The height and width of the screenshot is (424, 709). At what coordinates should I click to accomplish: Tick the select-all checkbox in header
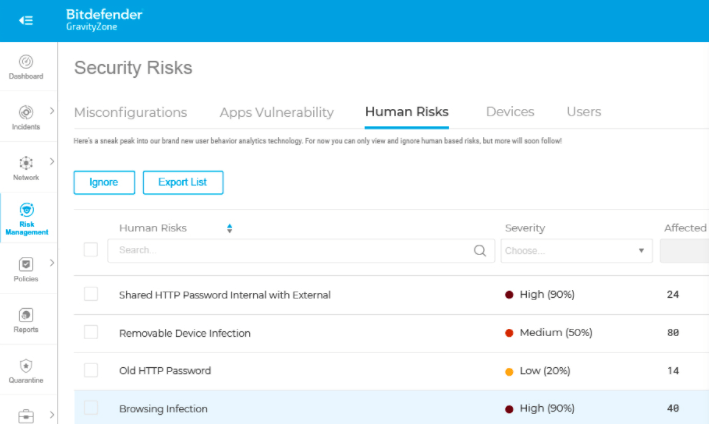91,250
